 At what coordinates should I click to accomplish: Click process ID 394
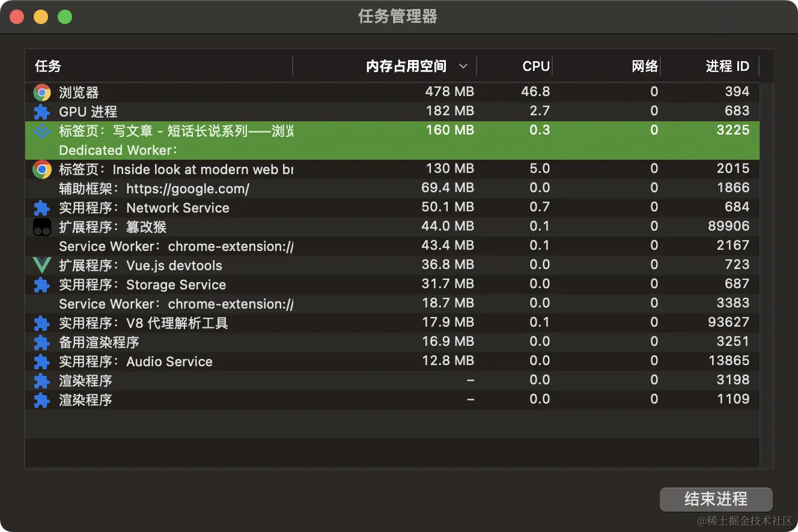(x=737, y=91)
